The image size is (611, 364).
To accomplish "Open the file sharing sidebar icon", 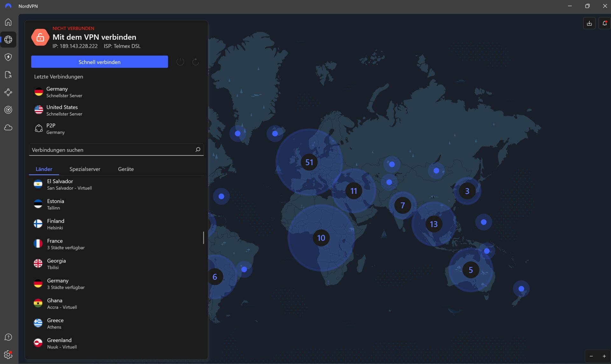I will 8,75.
